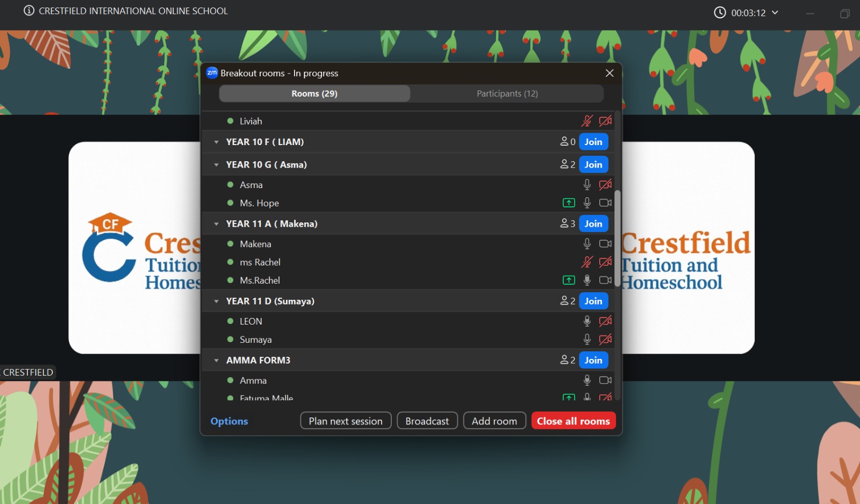
Task: Select participant Amma in list
Action: point(408,380)
